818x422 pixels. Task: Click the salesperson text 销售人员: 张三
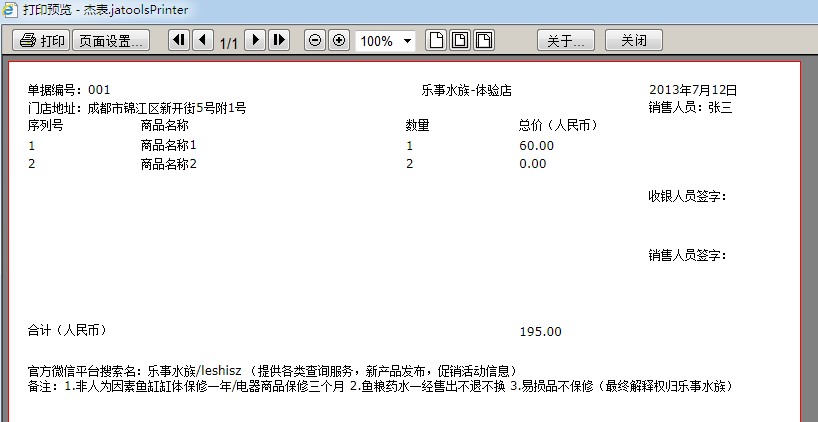690,107
